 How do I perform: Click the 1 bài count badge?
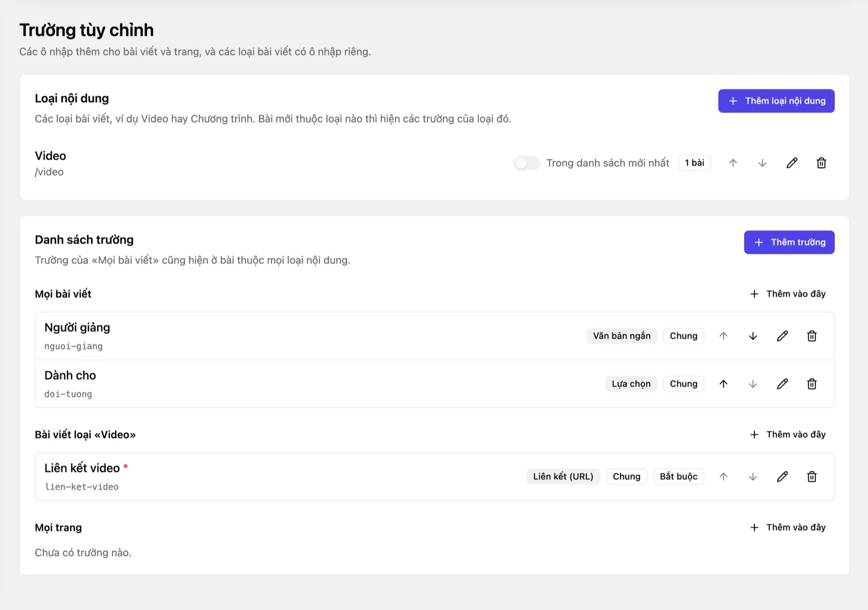tap(694, 163)
